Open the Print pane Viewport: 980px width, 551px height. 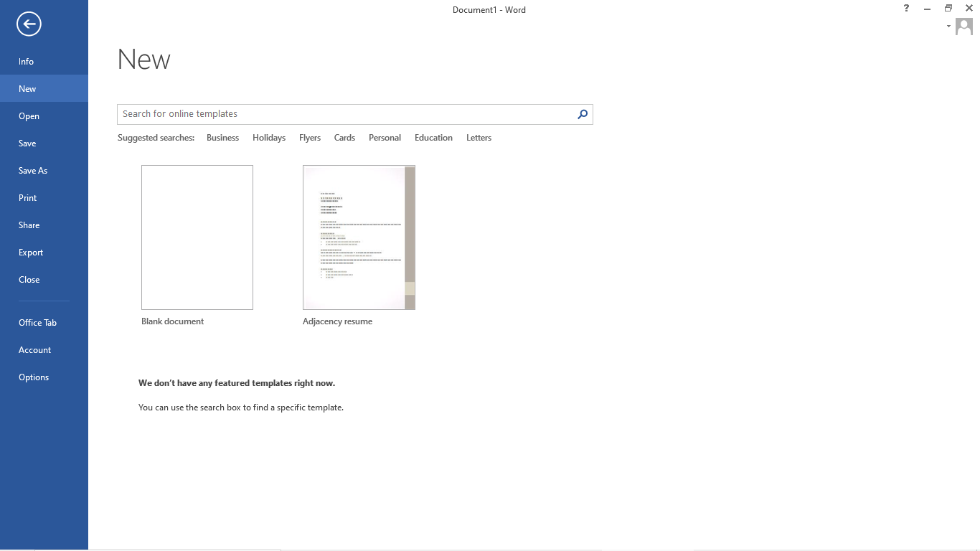[x=27, y=197]
